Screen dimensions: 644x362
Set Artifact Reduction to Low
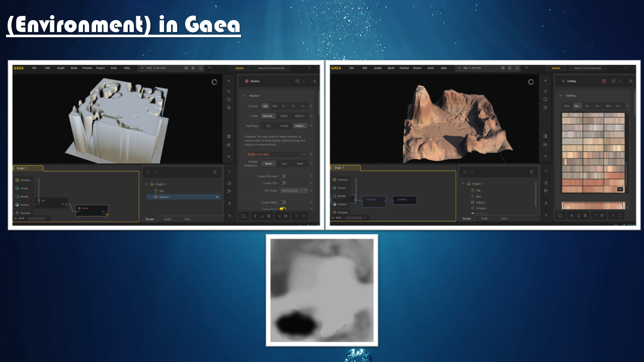click(x=284, y=163)
